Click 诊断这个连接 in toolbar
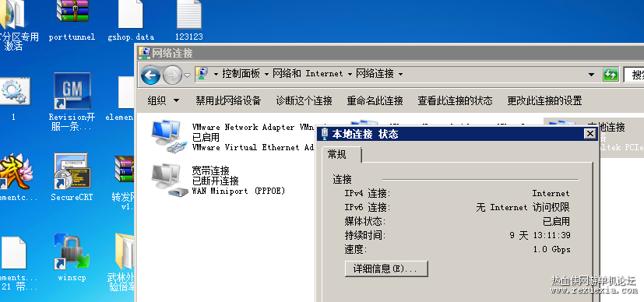644x302 pixels. coord(304,100)
